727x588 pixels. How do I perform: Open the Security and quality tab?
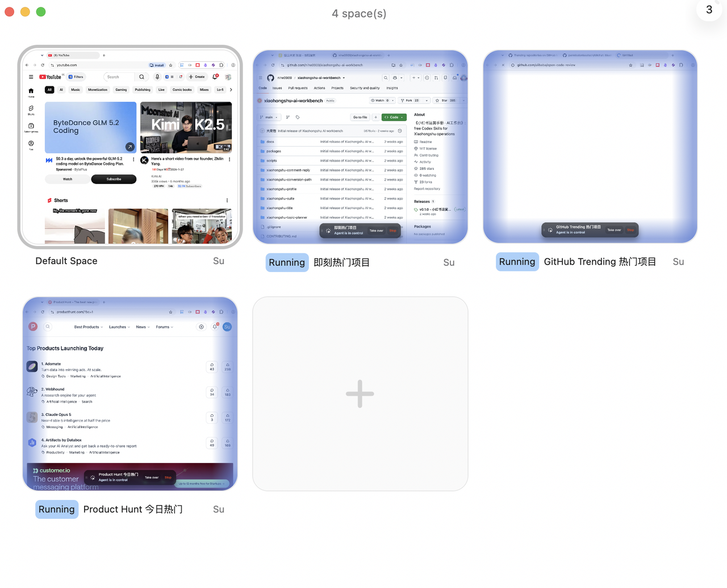365,88
